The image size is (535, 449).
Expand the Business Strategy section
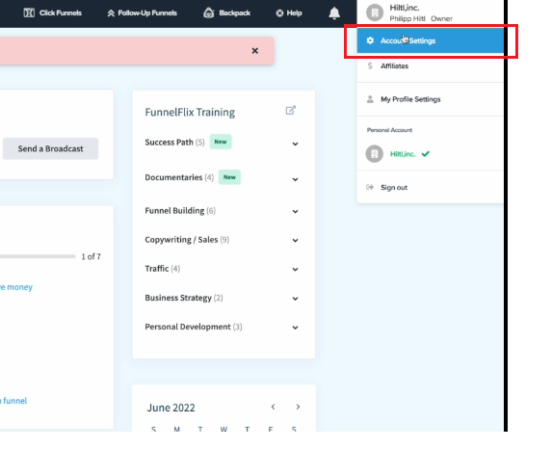point(295,299)
